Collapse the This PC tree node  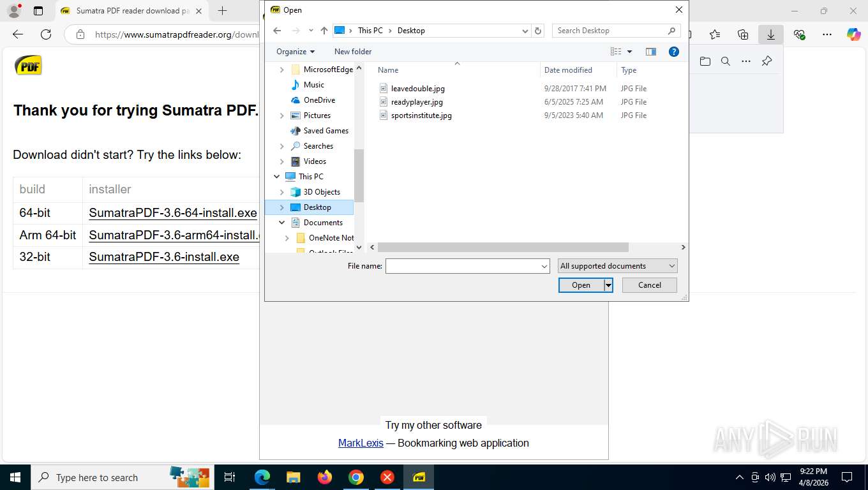coord(276,177)
